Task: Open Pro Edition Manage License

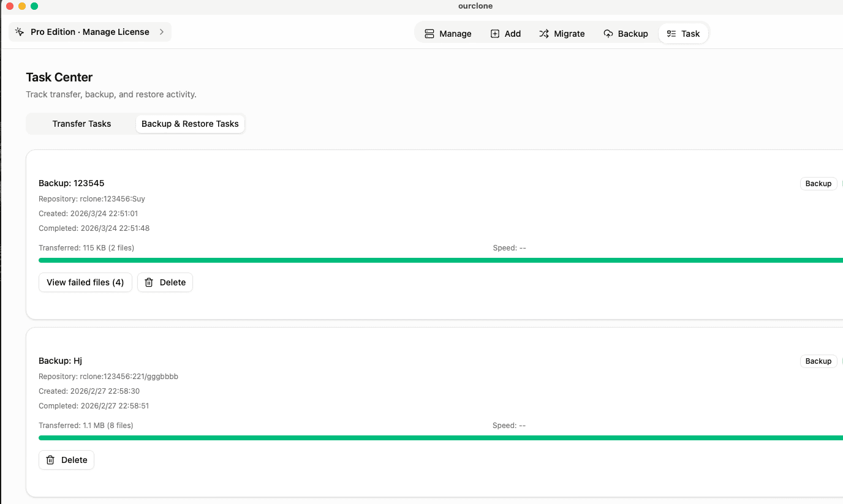Action: pos(89,31)
